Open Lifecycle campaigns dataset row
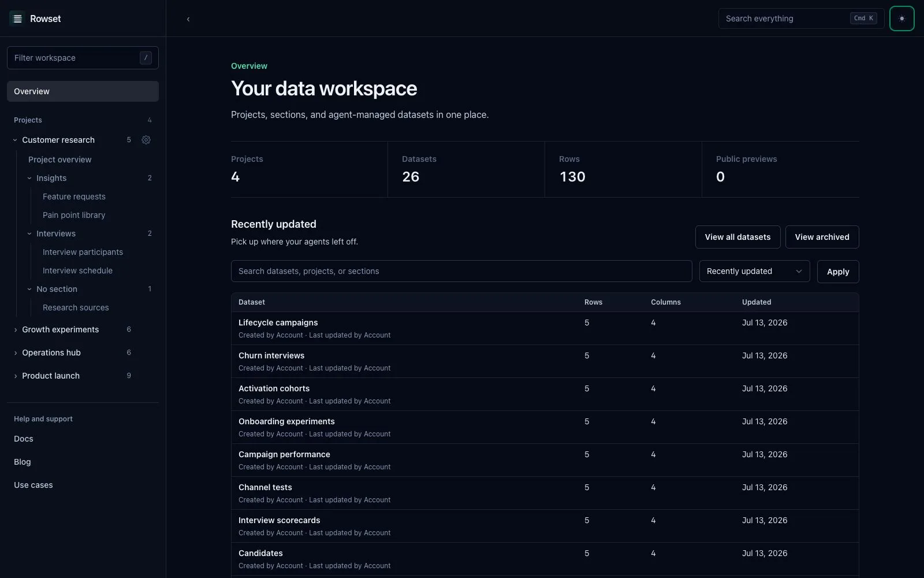The width and height of the screenshot is (924, 578). click(x=545, y=328)
